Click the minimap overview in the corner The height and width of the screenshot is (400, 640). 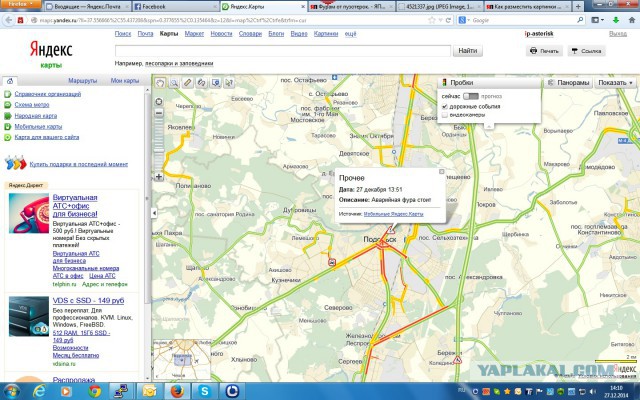click(182, 360)
